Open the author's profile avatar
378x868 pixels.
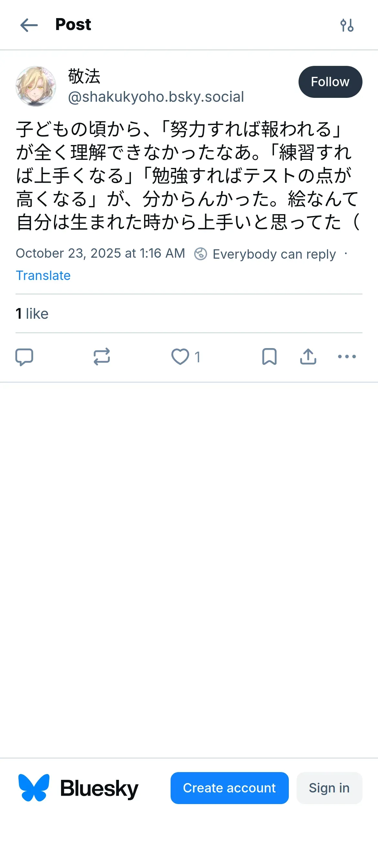[36, 86]
